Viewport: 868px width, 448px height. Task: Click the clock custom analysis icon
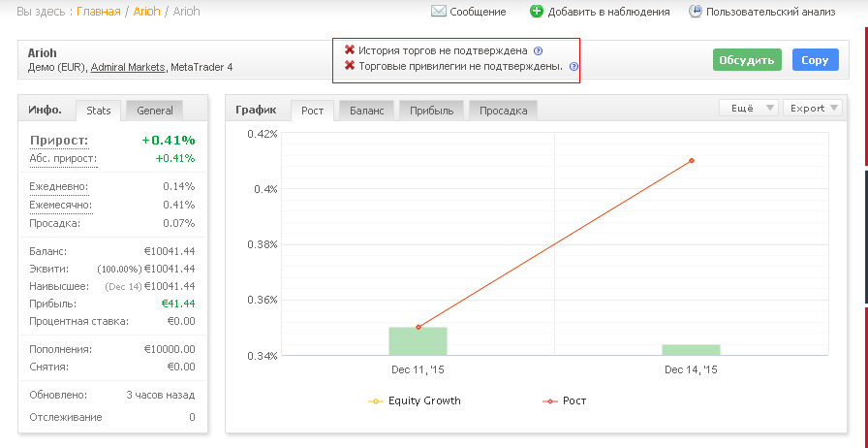[696, 11]
